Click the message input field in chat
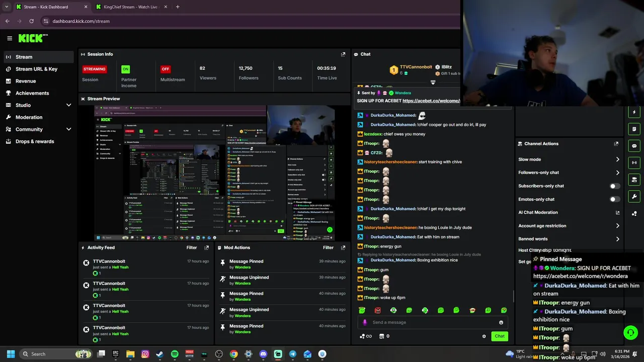644x362 pixels. pyautogui.click(x=434, y=322)
